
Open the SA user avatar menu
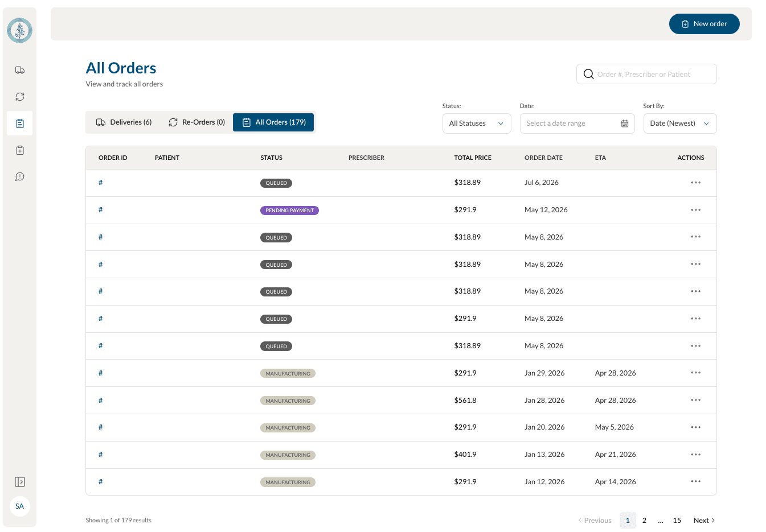[x=20, y=506]
